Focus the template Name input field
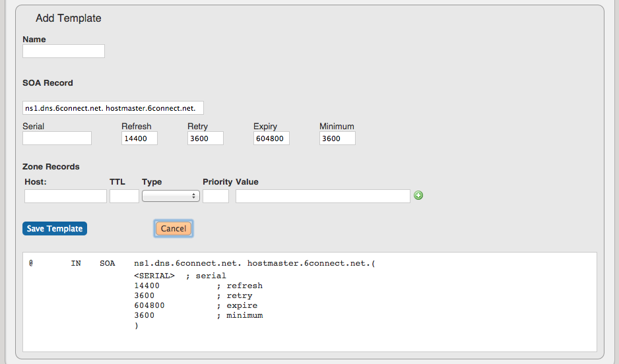The image size is (619, 364). (x=63, y=51)
